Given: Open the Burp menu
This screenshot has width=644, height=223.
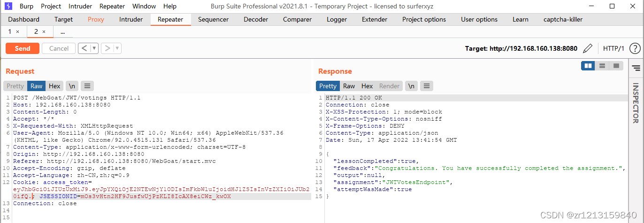Looking at the screenshot, I should pos(26,6).
